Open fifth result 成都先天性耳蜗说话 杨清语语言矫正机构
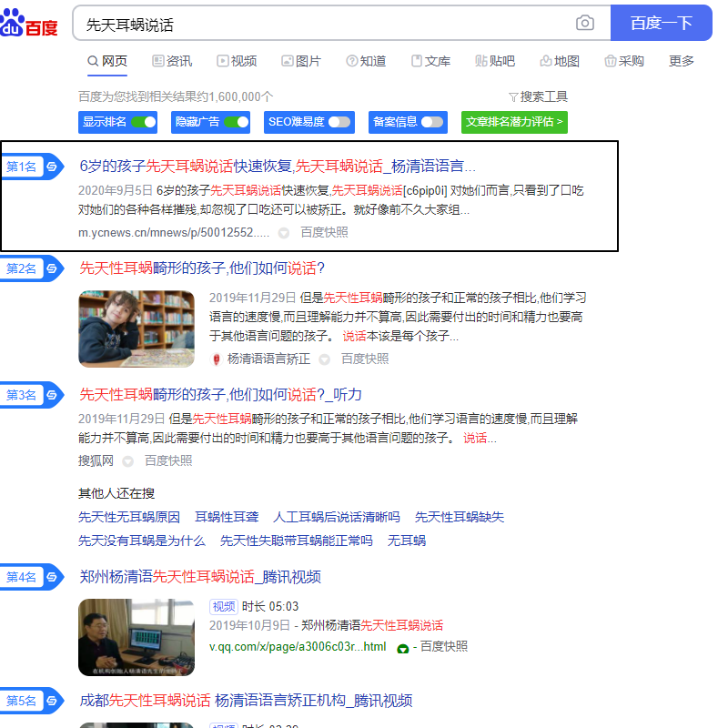This screenshot has height=728, width=728. tap(246, 701)
